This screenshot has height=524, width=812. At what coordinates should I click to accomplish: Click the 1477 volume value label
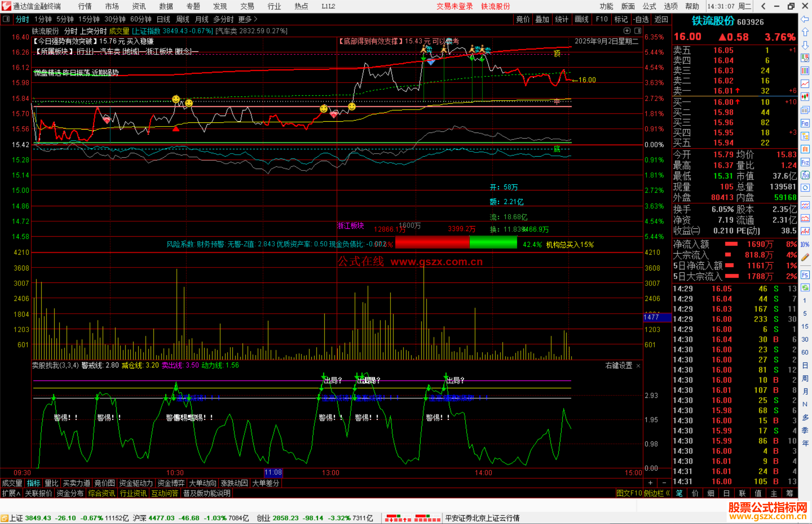[x=657, y=317]
